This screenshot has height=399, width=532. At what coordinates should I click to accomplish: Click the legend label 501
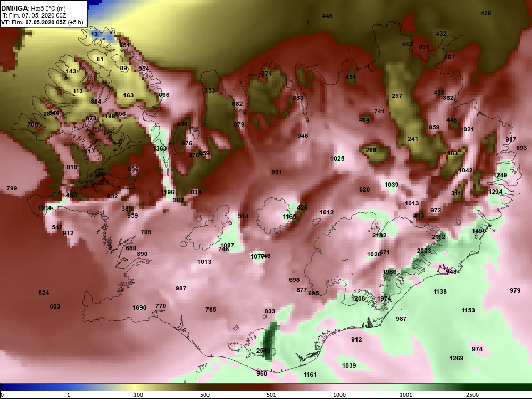click(271, 395)
